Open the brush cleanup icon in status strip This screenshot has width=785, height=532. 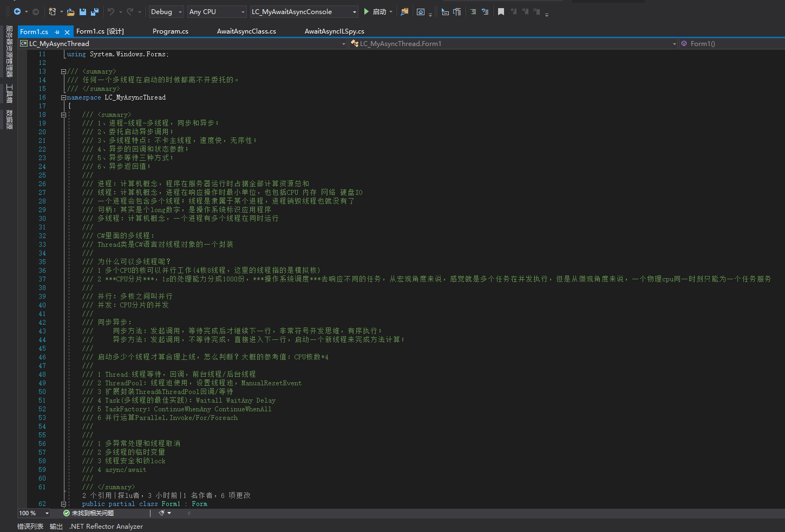coord(161,513)
